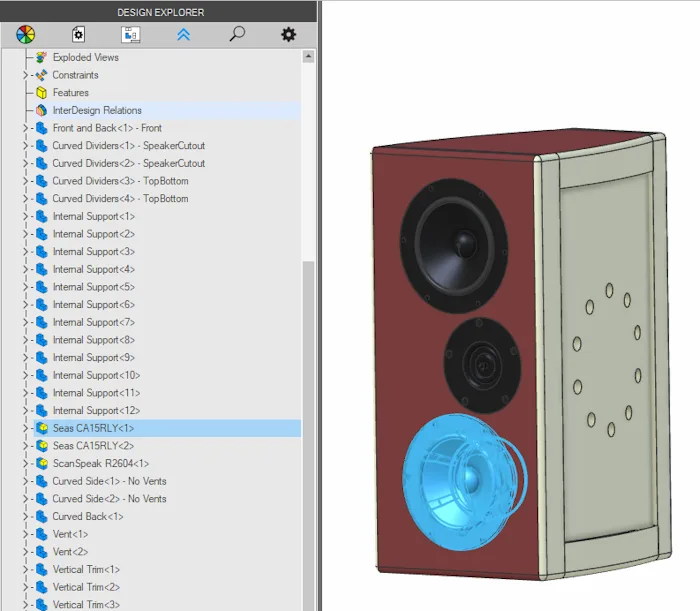Viewport: 700px width, 611px height.
Task: Select Internal Support<9> label
Action: point(93,357)
